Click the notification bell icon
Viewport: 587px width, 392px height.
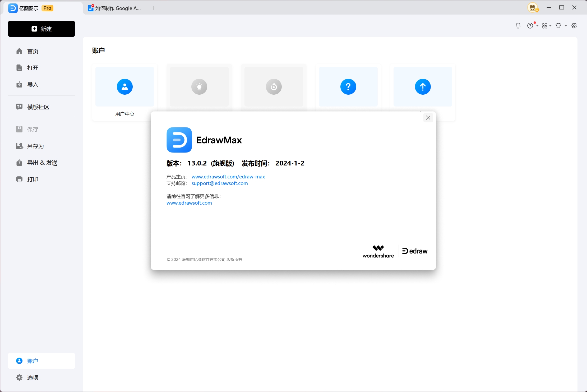(518, 26)
